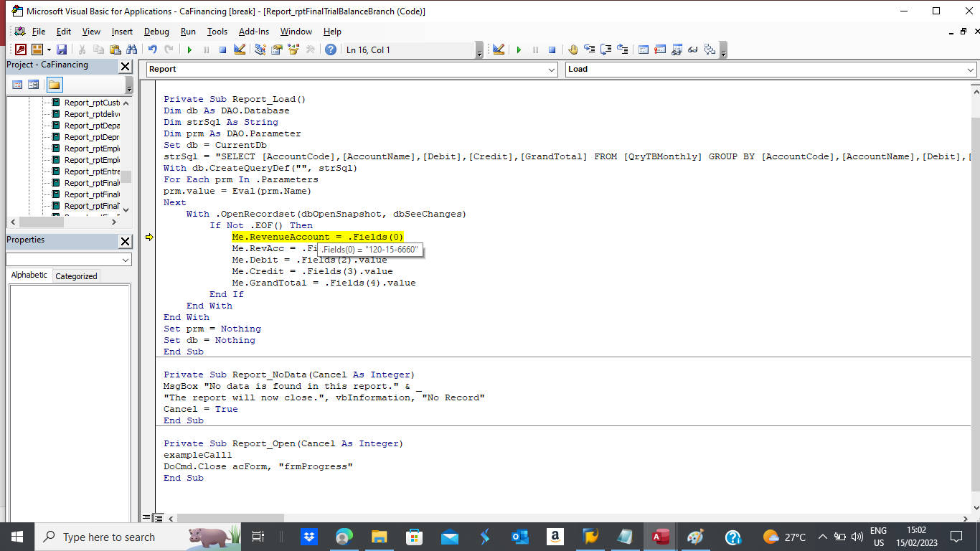
Task: Open the Properties object selector dropdown
Action: 126,260
